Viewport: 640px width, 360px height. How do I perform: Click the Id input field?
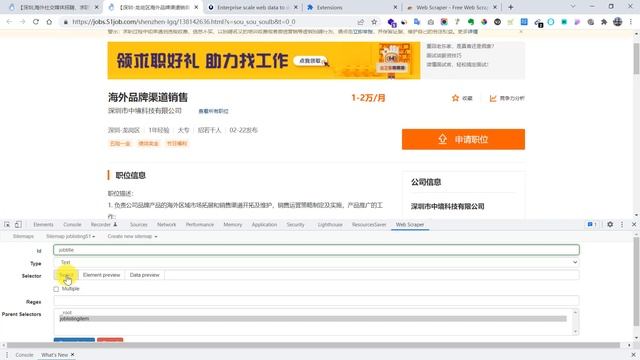tap(316, 250)
